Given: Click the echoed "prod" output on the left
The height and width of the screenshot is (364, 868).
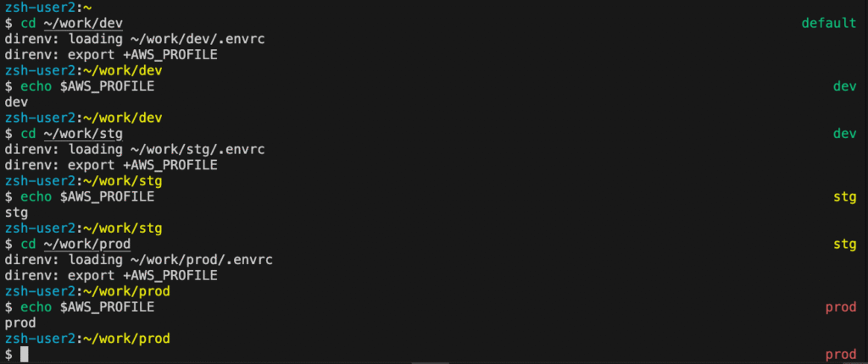Looking at the screenshot, I should pos(20,323).
